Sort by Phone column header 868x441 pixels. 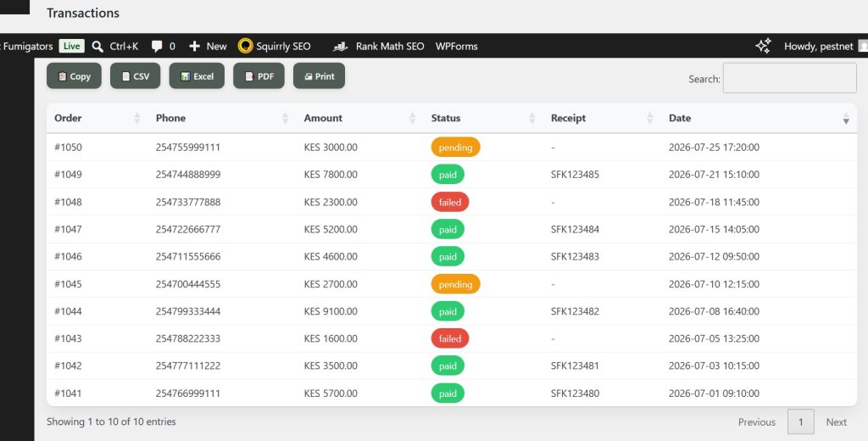click(222, 118)
